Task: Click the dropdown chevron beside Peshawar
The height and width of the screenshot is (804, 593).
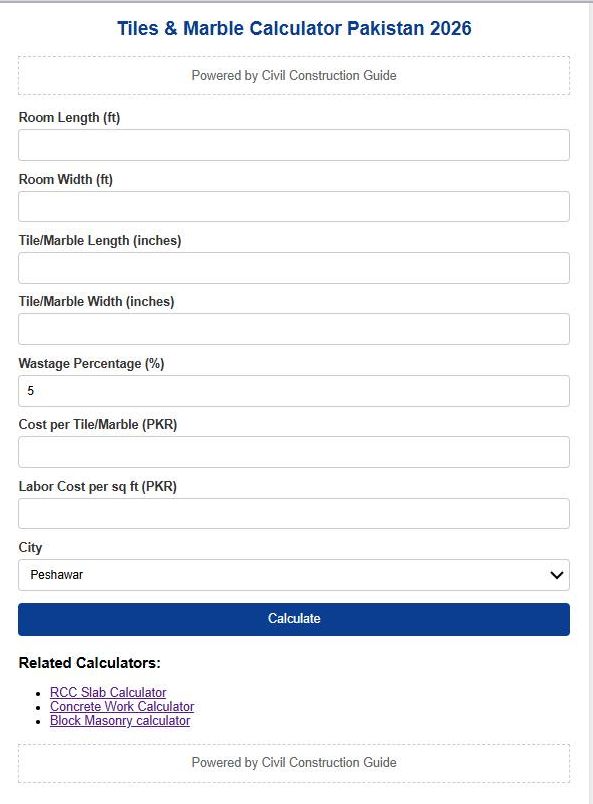Action: [x=556, y=575]
